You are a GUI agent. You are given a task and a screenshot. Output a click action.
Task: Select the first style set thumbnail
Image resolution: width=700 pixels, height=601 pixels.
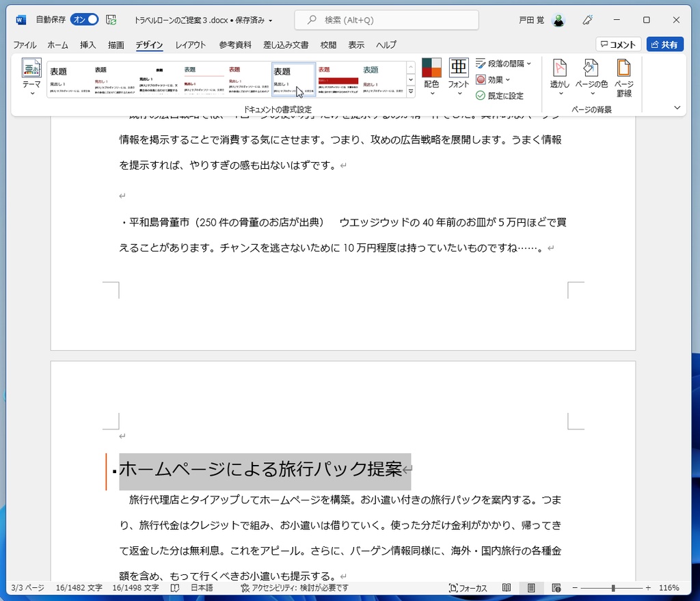point(69,79)
